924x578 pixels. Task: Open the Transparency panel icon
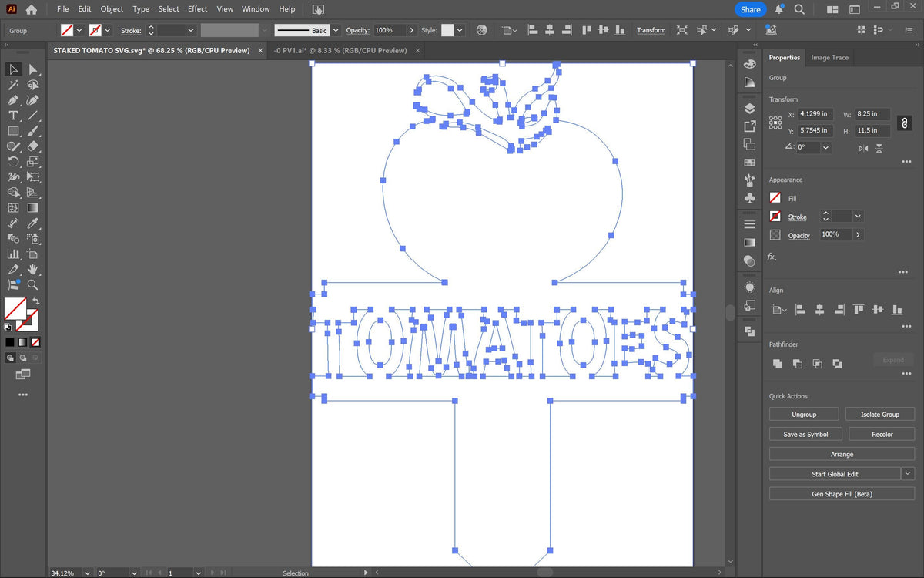[750, 261]
